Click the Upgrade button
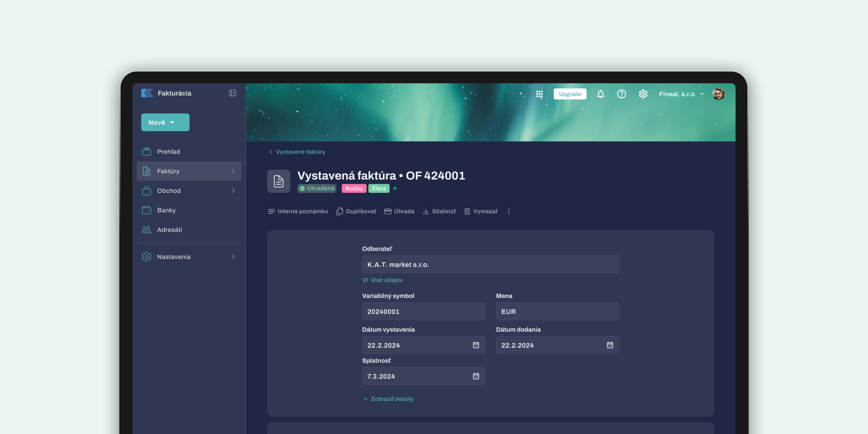 pos(570,94)
